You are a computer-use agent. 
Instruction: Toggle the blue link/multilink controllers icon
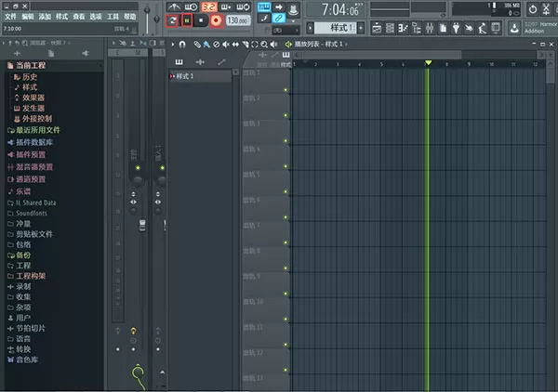point(279,18)
